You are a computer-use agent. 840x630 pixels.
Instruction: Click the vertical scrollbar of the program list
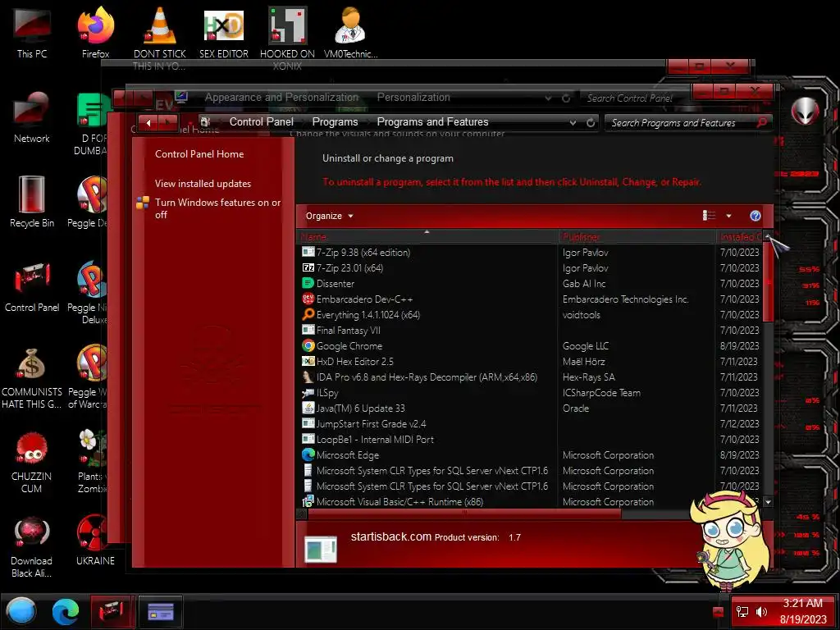pyautogui.click(x=768, y=370)
